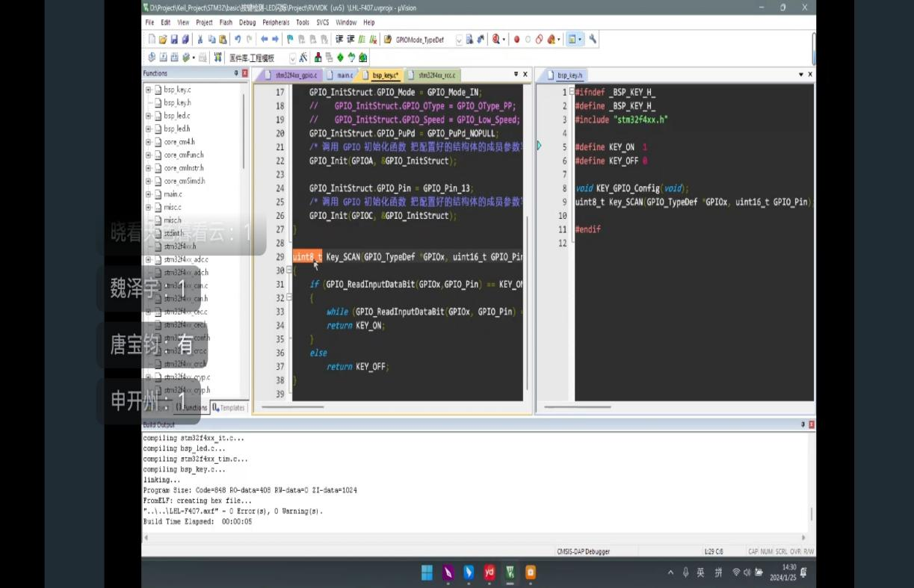Start debug session via magnifier icon
Viewport: 914px width, 588px height.
[x=496, y=40]
